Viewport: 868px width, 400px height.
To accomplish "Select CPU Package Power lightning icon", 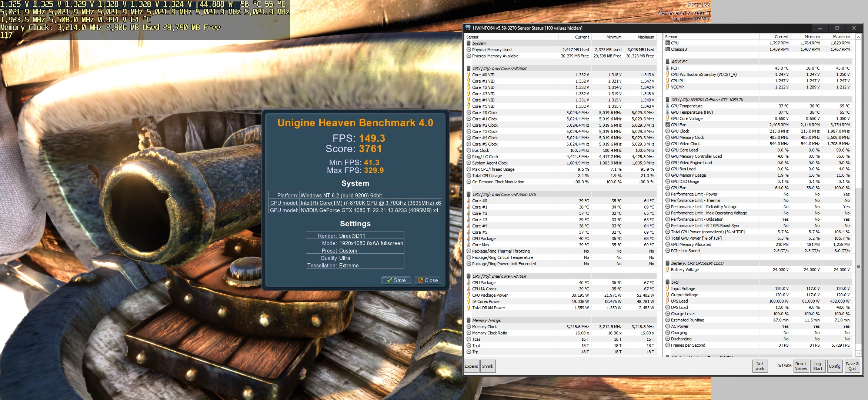I will 469,295.
